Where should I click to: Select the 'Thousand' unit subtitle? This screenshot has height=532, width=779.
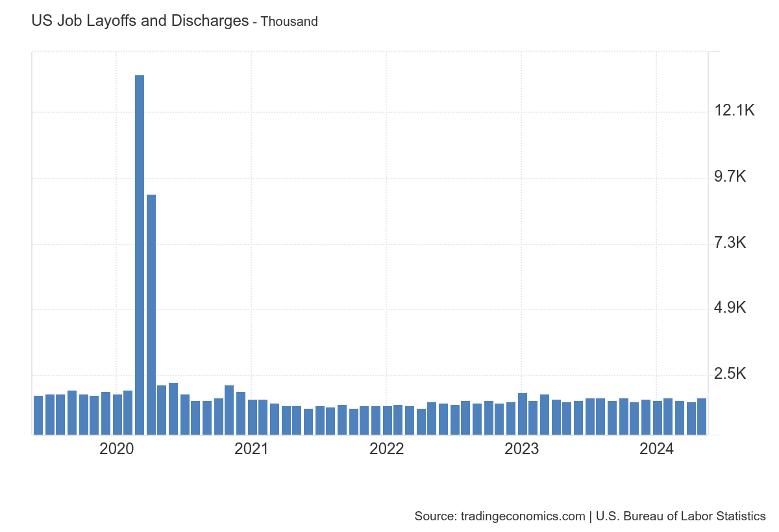tap(289, 22)
